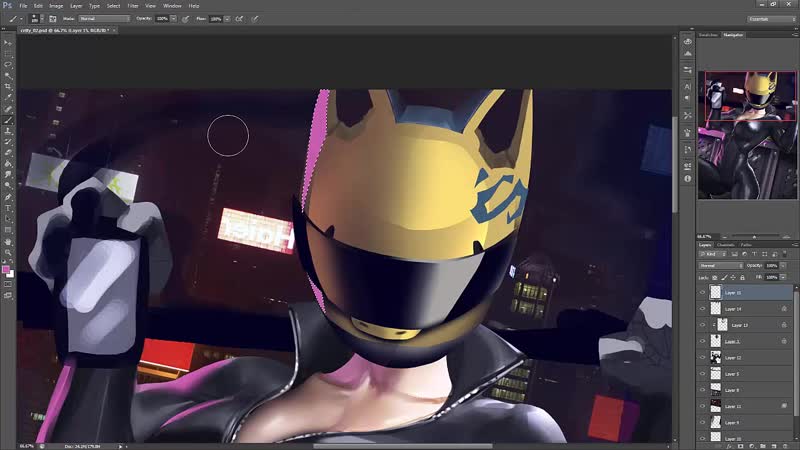Select the Quick Selection tool
Image resolution: width=800 pixels, height=450 pixels.
(8, 76)
